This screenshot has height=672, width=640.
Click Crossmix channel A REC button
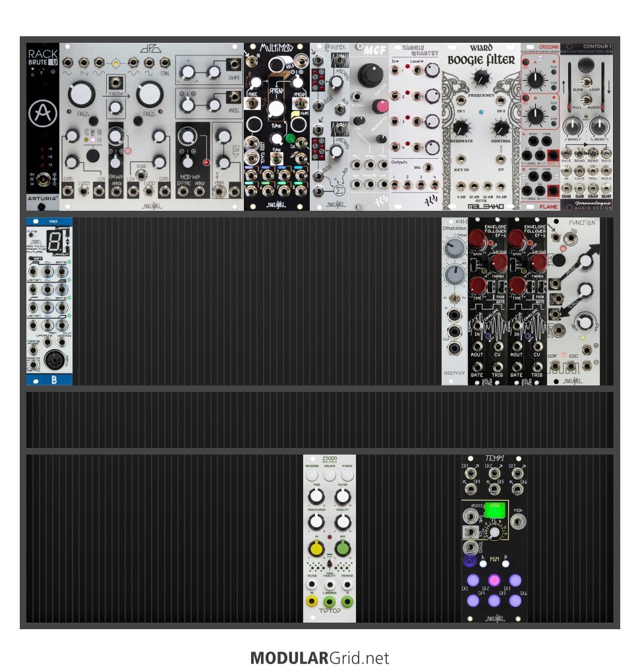tap(526, 63)
